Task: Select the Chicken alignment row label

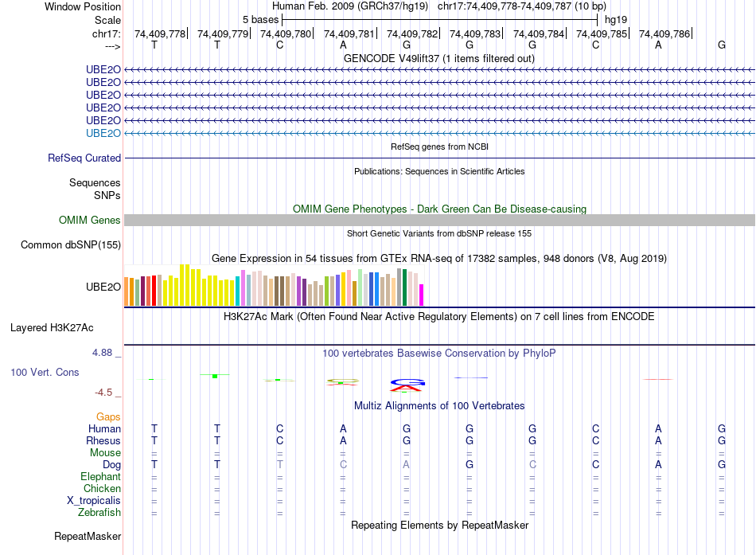Action: point(102,488)
